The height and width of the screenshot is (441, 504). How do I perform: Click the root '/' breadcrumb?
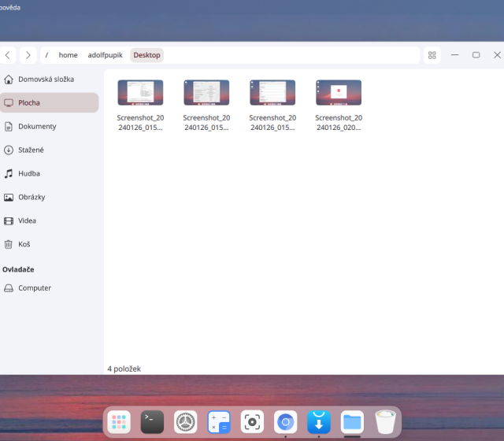pyautogui.click(x=47, y=55)
